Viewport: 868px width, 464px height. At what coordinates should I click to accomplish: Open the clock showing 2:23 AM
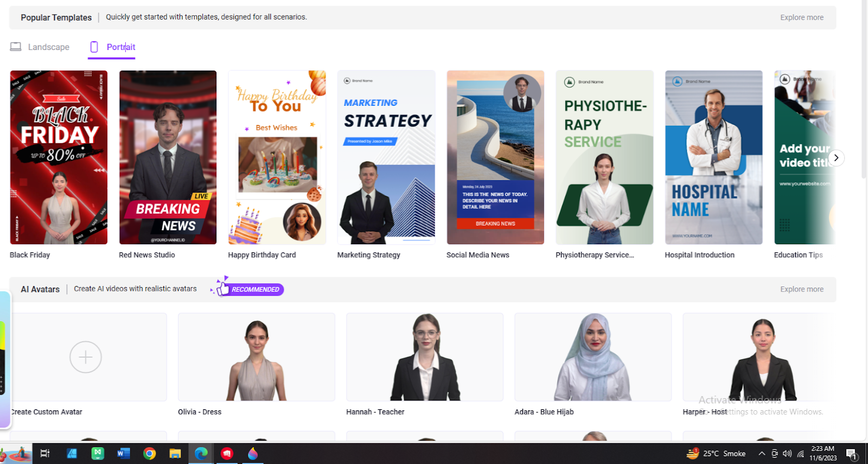[823, 453]
